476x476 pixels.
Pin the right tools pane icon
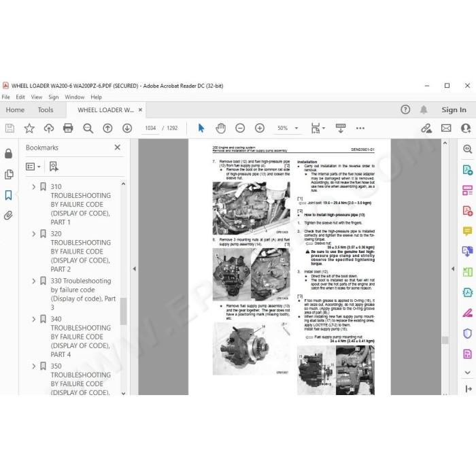[x=468, y=389]
